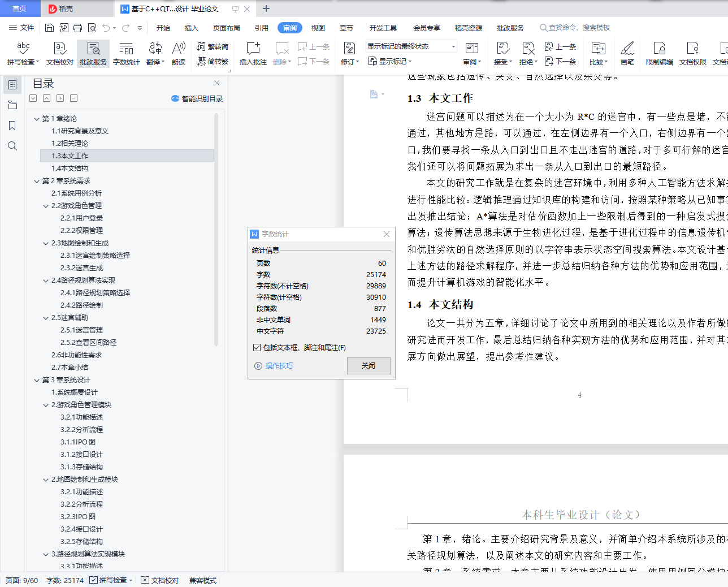
Task: Collapse 2.2游戏角色管理 outline node
Action: point(46,206)
